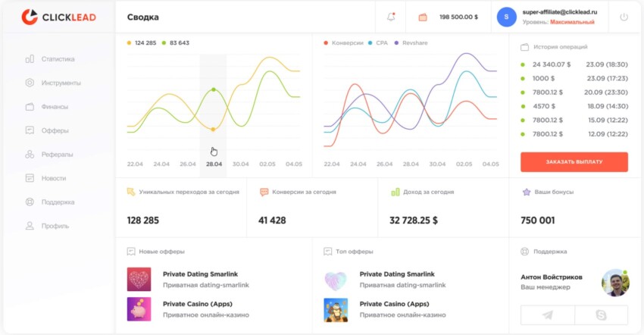The width and height of the screenshot is (644, 335).
Task: Open notifications bell
Action: 391,17
